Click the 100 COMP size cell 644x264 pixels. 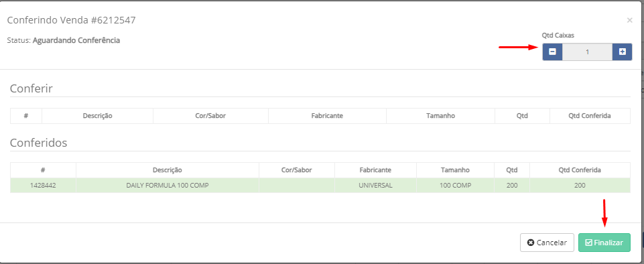(455, 185)
